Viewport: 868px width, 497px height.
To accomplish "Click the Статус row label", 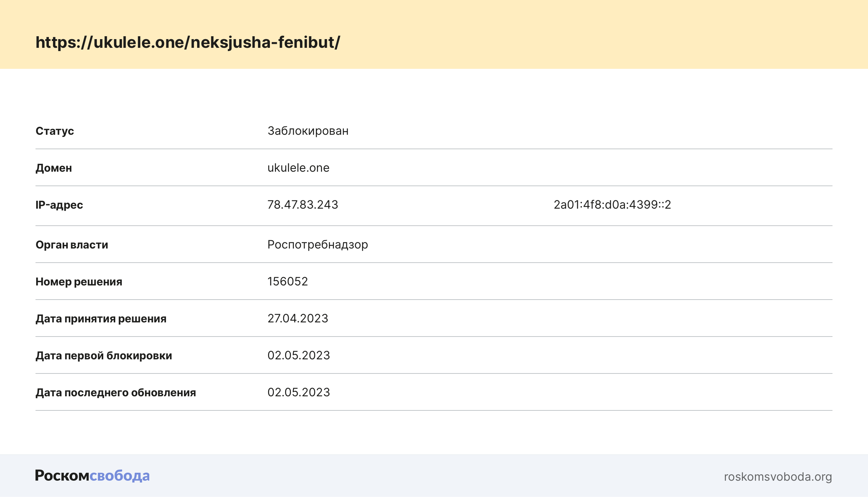I will click(55, 131).
